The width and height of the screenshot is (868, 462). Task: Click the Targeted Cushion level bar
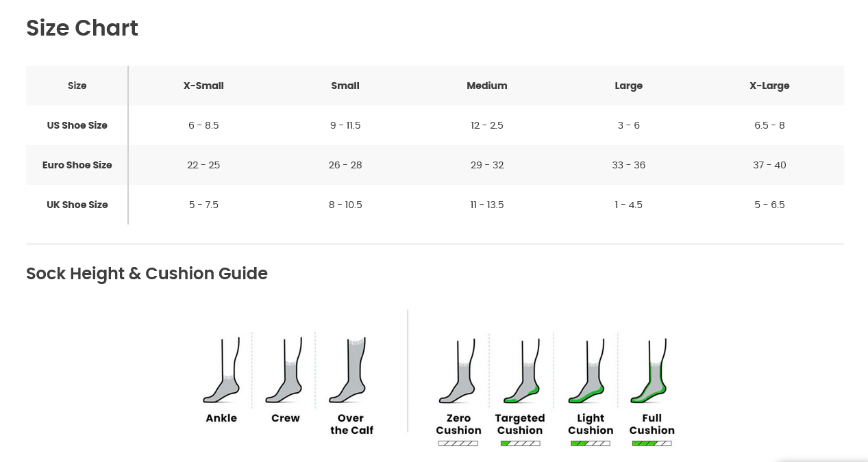pos(520,444)
